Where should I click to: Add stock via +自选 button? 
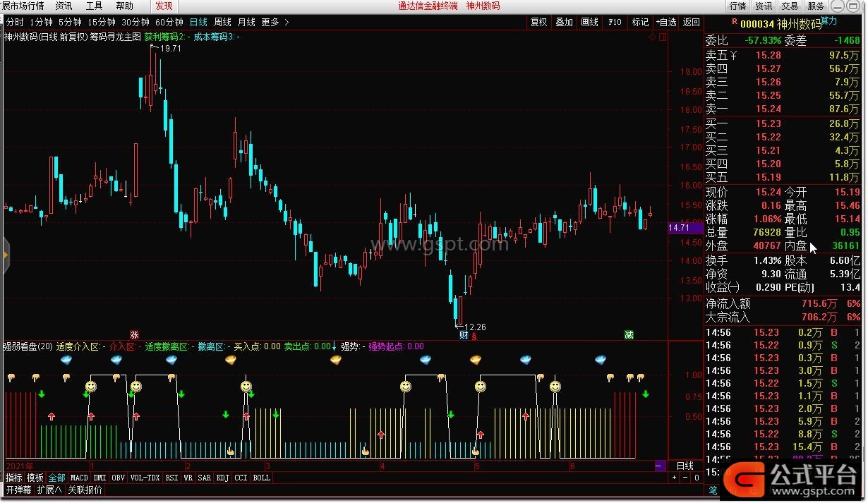[x=665, y=23]
